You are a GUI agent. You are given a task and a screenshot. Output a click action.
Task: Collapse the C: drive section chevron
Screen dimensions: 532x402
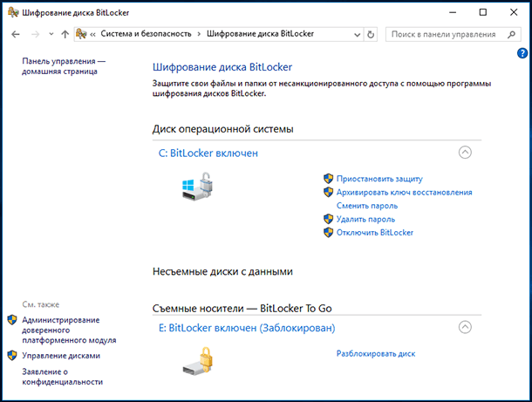coord(465,153)
